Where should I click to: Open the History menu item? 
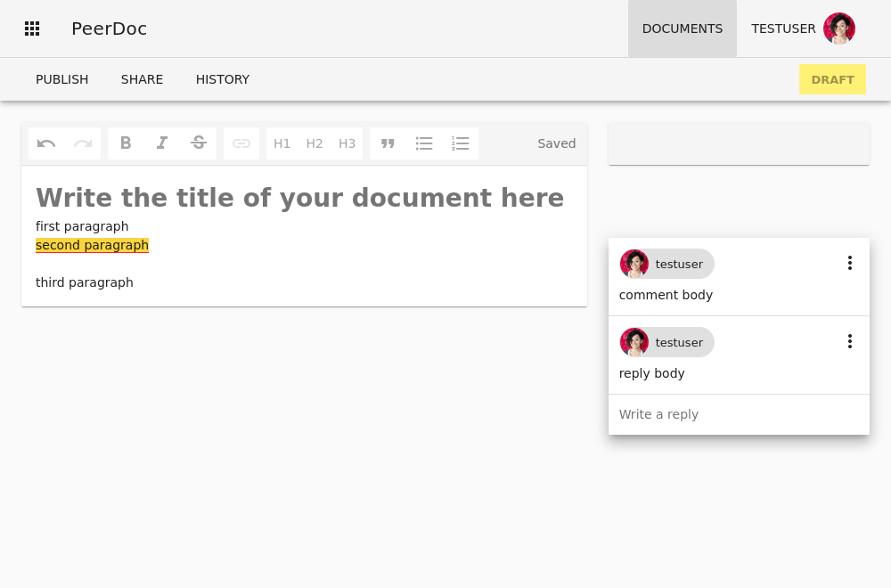tap(223, 79)
